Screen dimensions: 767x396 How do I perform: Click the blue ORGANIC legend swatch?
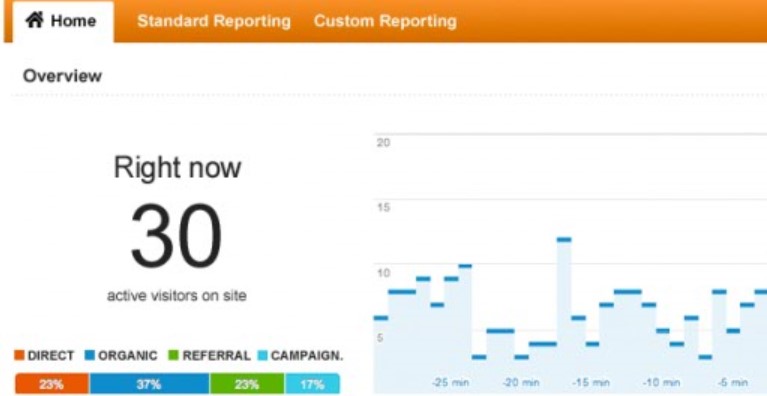90,355
